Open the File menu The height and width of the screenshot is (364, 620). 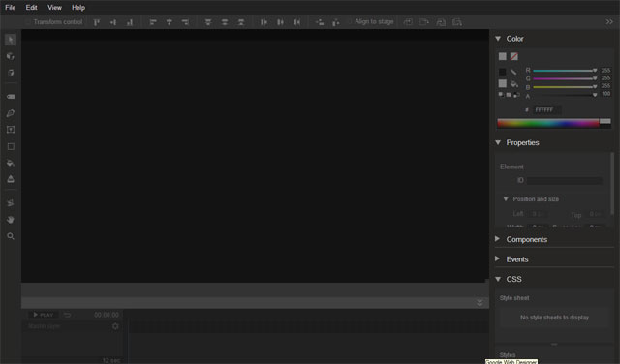point(11,8)
